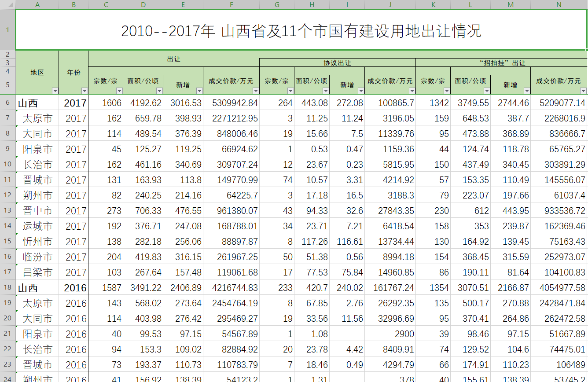
Task: Select the cell containing 5209077.14
Action: [x=559, y=103]
